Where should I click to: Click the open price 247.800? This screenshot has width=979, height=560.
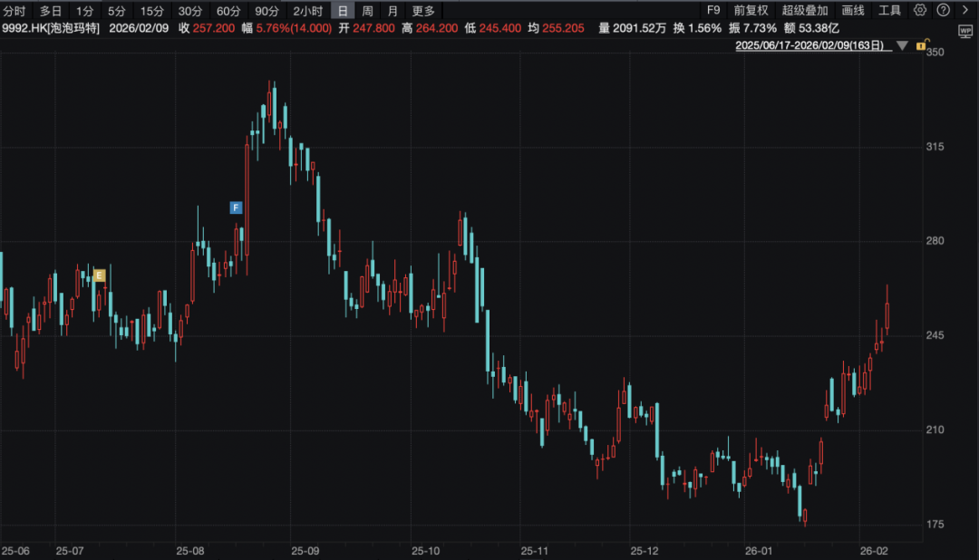tap(373, 28)
